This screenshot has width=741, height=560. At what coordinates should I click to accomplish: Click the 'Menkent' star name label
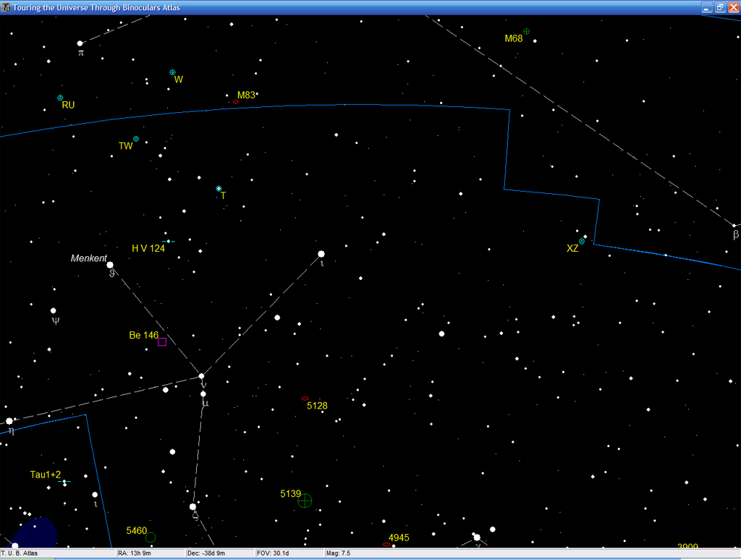click(89, 258)
